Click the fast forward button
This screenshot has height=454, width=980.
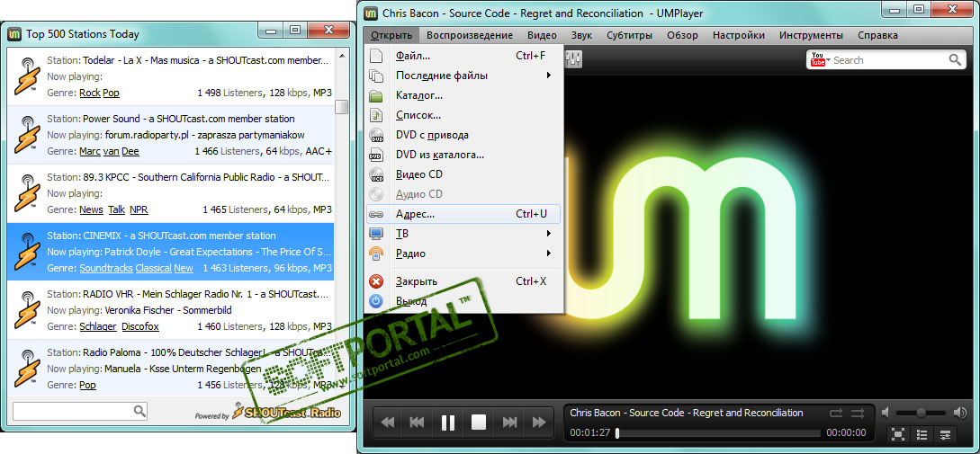539,423
